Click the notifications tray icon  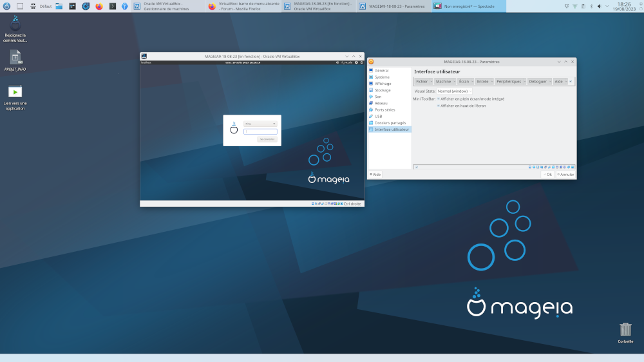[x=567, y=6]
